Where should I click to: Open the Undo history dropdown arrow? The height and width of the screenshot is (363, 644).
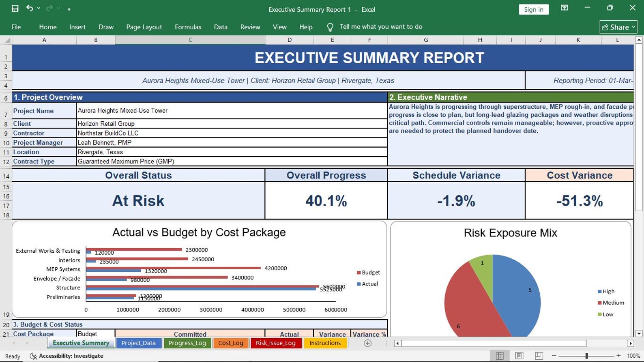39,9
